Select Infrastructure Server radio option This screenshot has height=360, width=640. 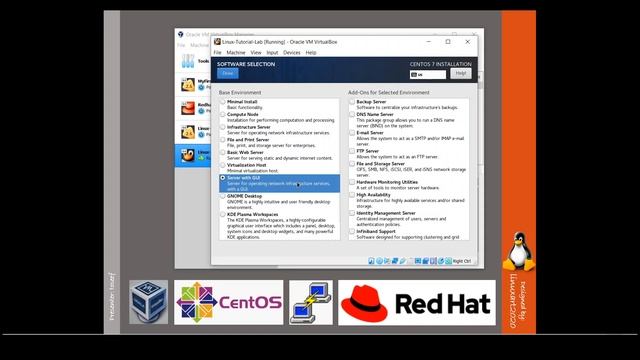coord(223,127)
